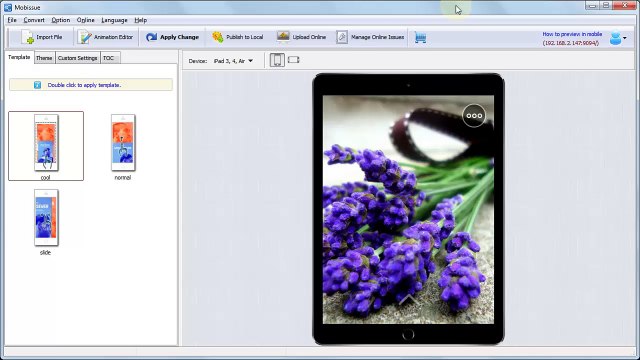Click the Import File toolbar button

[x=42, y=37]
